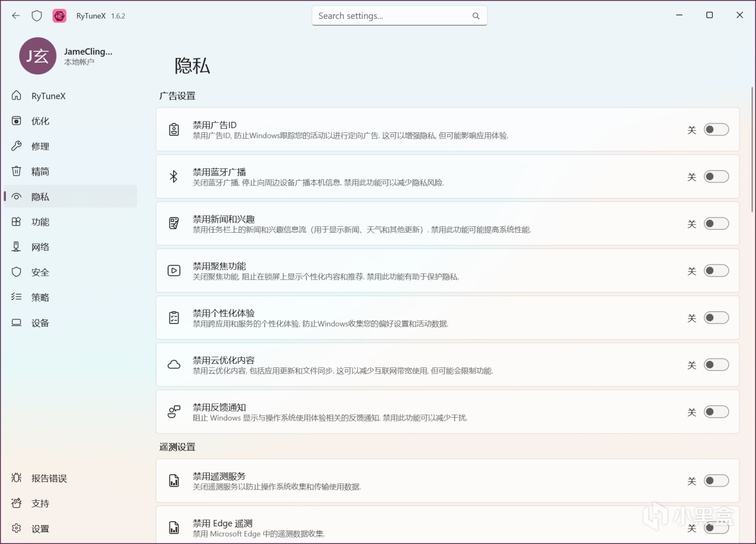
Task: Open the 设备 page from the sidebar
Action: (70, 323)
